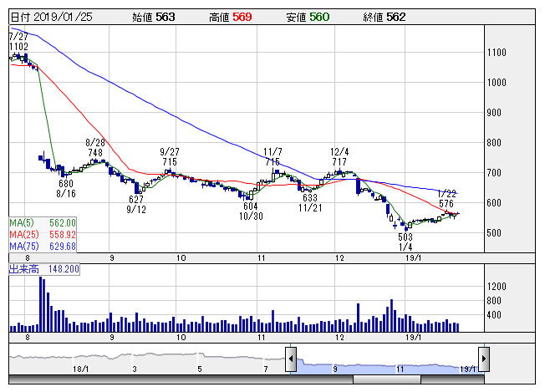Click the 7/27 1102 peak label
Image resolution: width=545 pixels, height=392 pixels.
[18, 41]
